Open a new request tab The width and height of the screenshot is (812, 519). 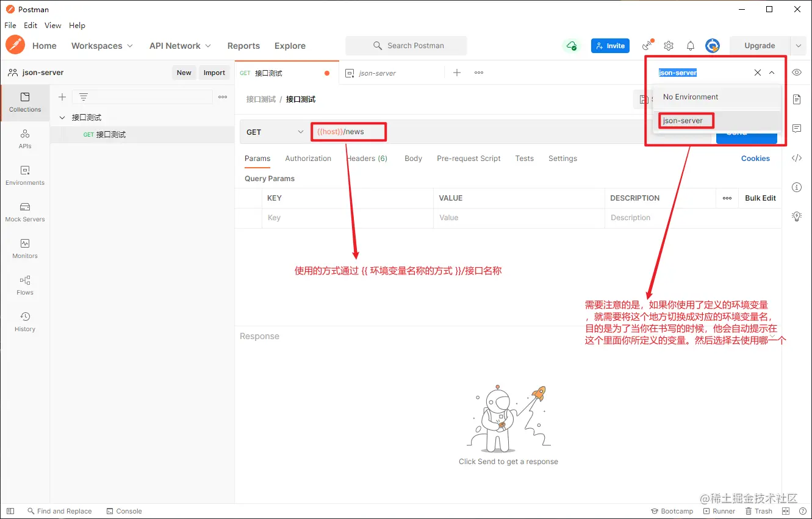pyautogui.click(x=457, y=73)
